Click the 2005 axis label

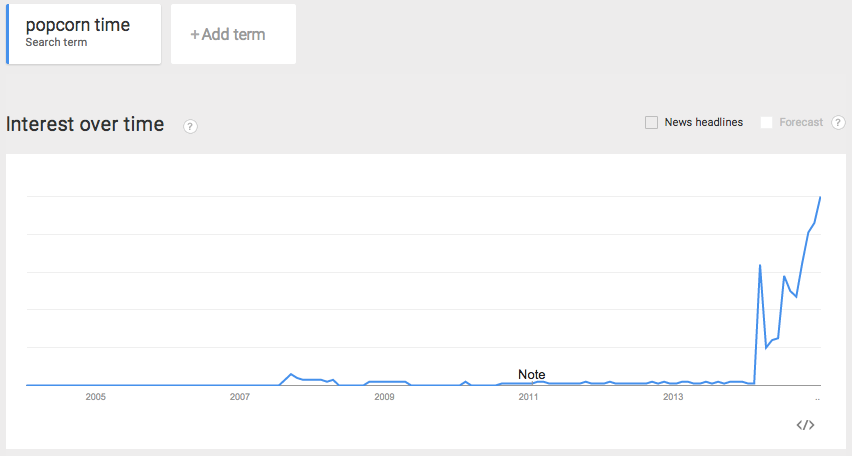point(96,397)
